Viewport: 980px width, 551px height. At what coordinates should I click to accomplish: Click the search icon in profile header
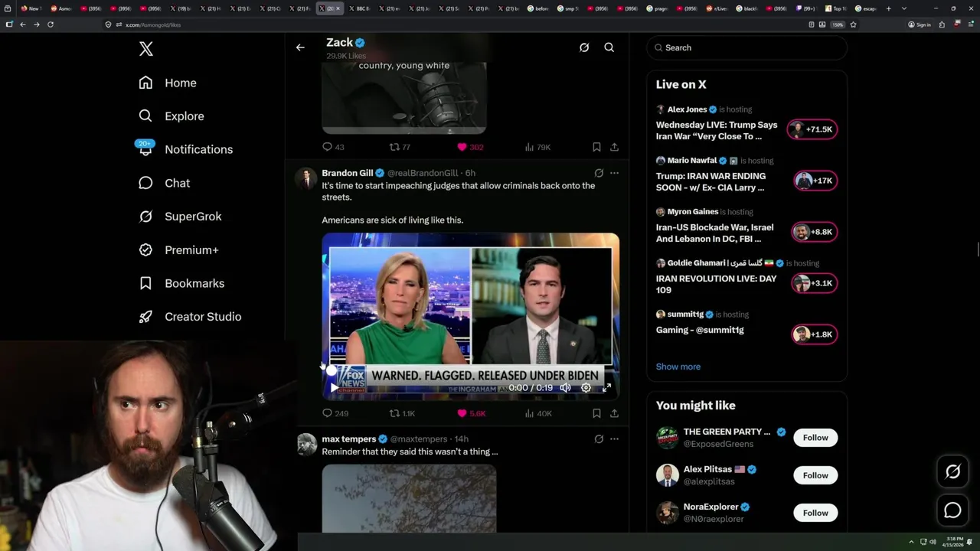(609, 47)
